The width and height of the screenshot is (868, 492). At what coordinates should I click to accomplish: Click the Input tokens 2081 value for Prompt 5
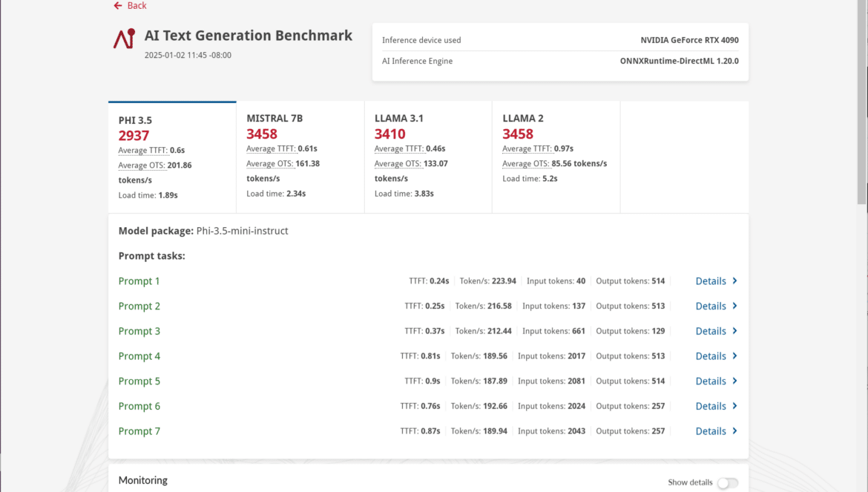point(576,381)
